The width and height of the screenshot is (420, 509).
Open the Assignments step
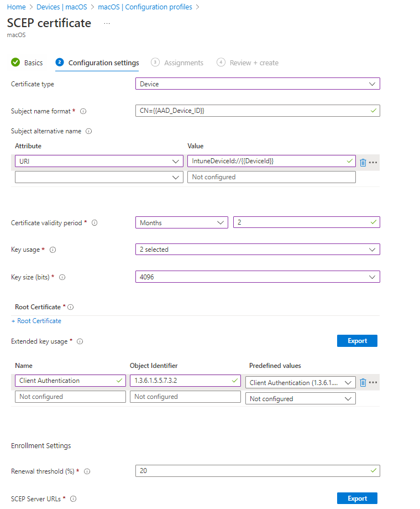(x=183, y=63)
